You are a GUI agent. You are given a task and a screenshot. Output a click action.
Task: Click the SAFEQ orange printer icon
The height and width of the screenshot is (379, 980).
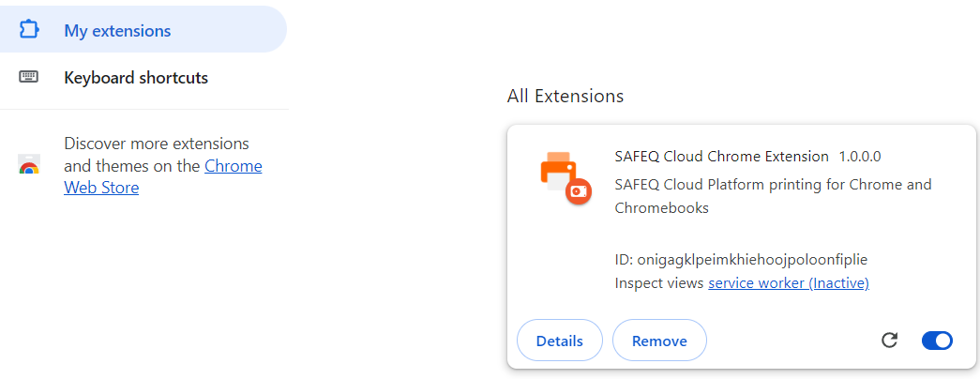coord(565,178)
